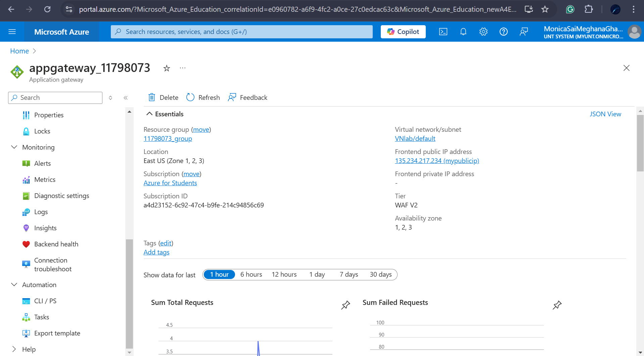Viewport: 644px width, 356px height.
Task: Click Add tags link
Action: tap(156, 252)
